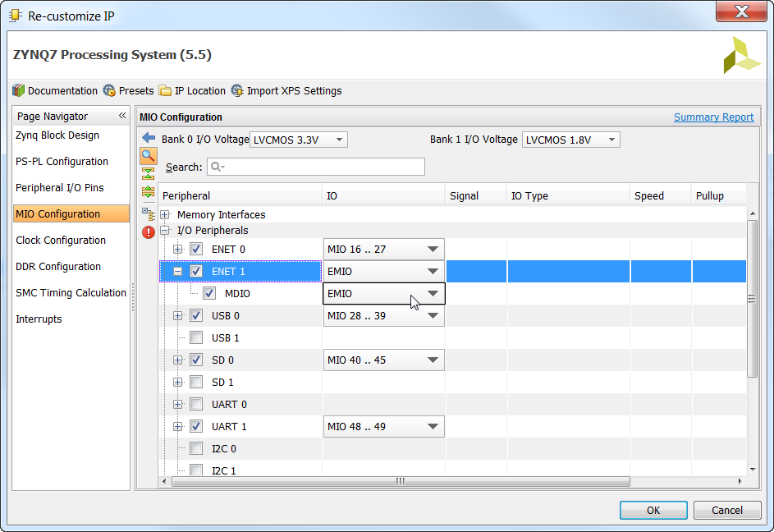The image size is (774, 532).
Task: Click the horizontal scrollbar thumb
Action: click(x=401, y=481)
